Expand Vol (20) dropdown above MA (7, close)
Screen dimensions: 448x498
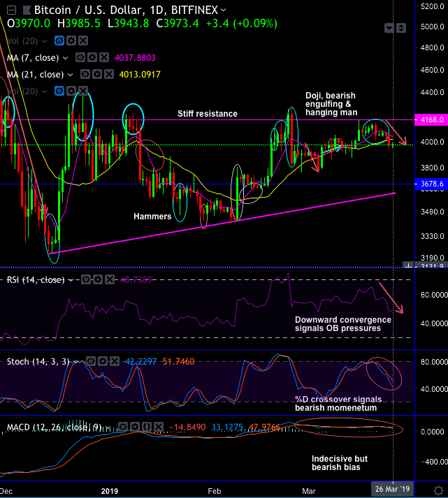45,41
